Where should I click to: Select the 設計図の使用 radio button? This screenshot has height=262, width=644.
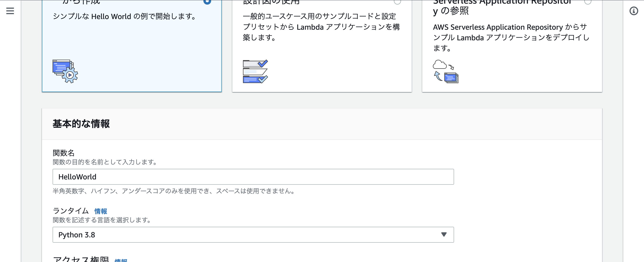tap(397, 2)
